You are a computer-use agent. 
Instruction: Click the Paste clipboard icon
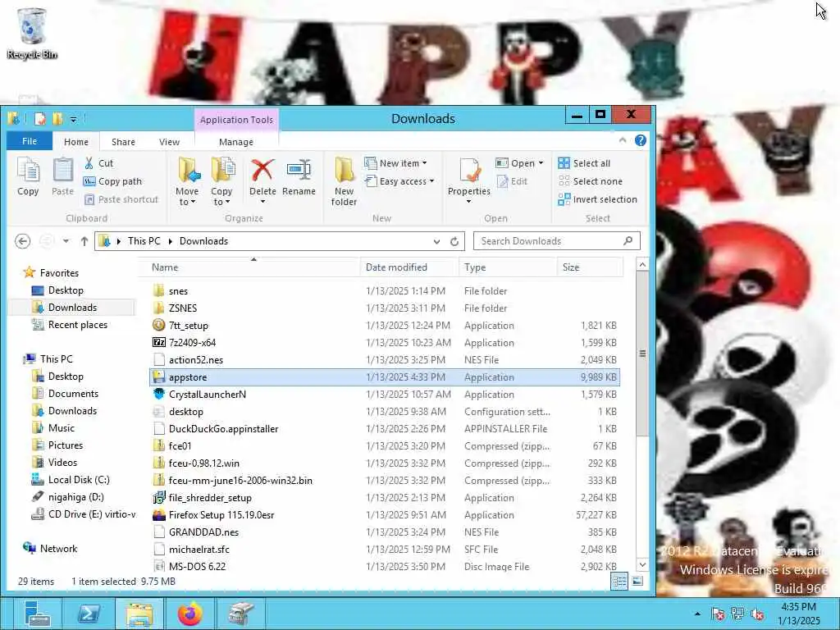tap(62, 177)
